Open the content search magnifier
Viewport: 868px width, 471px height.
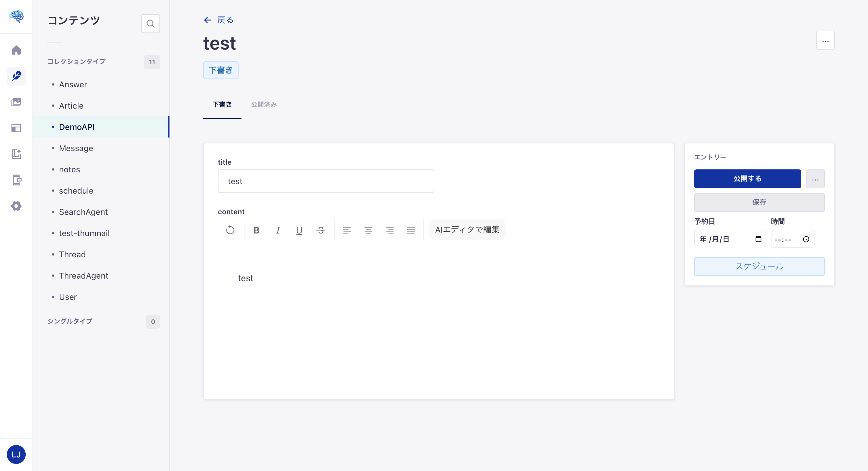pos(150,24)
